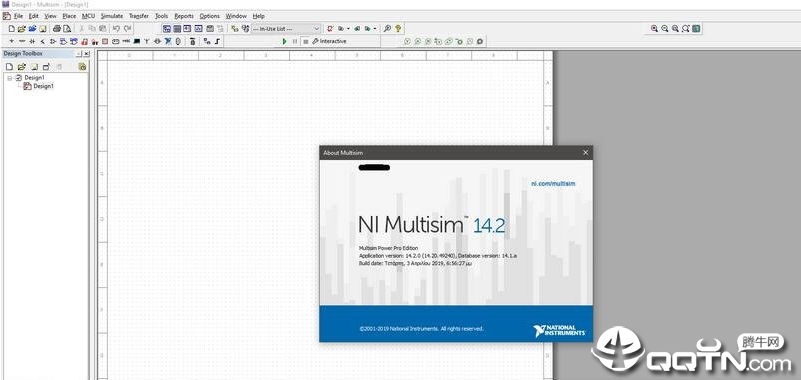
Task: Click the Place Diode component icon
Action: coord(32,41)
